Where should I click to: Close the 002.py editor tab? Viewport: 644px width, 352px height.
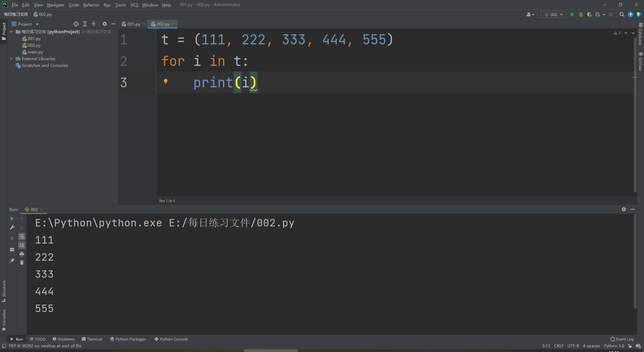pos(173,24)
